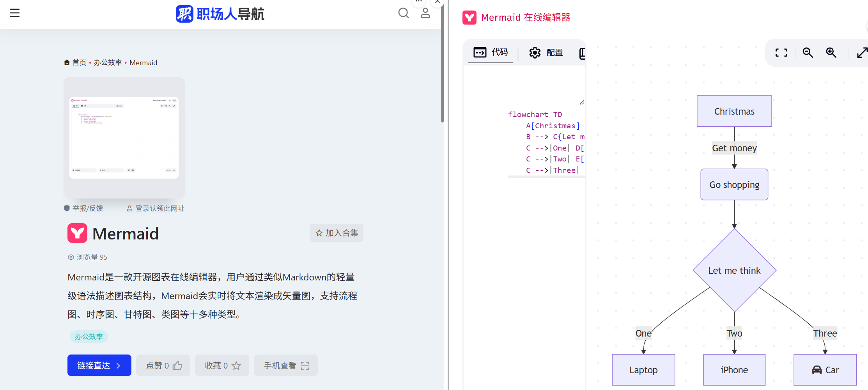Click the 'C -->|Three|' code line
The image size is (868, 390).
(x=553, y=170)
